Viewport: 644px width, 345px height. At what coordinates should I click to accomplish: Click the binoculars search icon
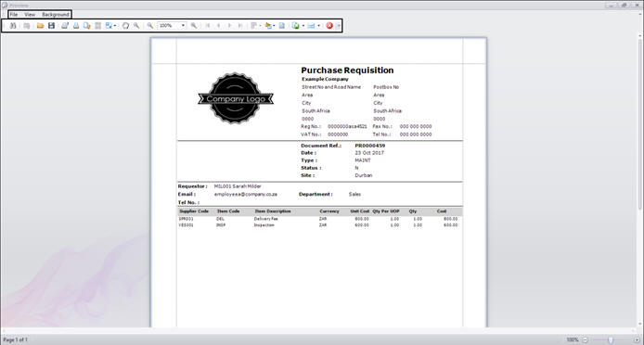[13, 25]
